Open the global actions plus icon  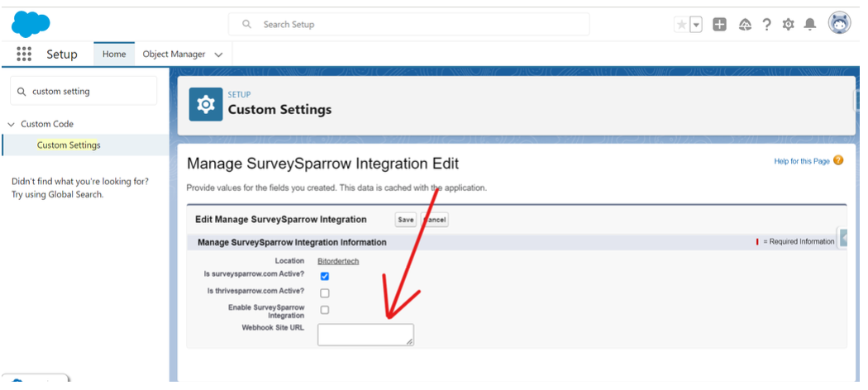coord(719,25)
